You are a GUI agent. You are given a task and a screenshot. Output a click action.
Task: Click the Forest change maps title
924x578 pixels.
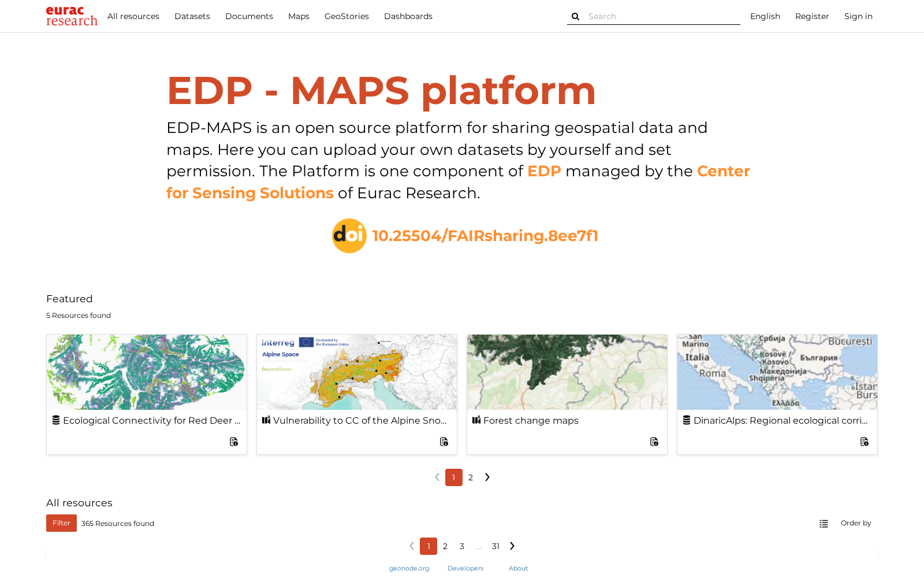(x=531, y=420)
